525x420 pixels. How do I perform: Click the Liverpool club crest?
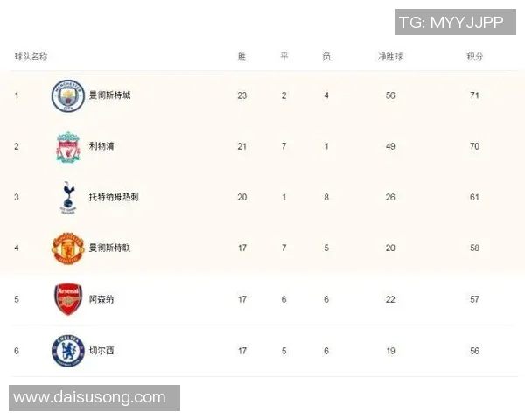67,146
